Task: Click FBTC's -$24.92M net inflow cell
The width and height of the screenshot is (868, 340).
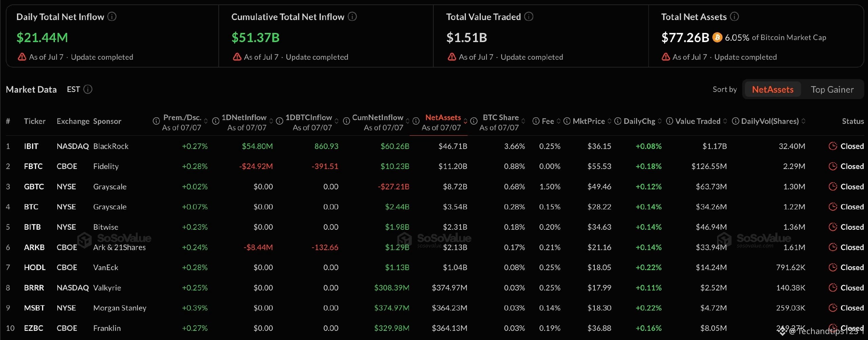Action: tap(256, 166)
